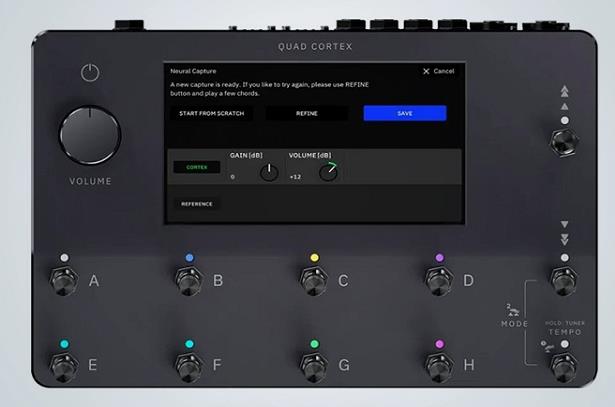Click the QUAD CORTEX logo text
This screenshot has width=615, height=407.
(315, 47)
